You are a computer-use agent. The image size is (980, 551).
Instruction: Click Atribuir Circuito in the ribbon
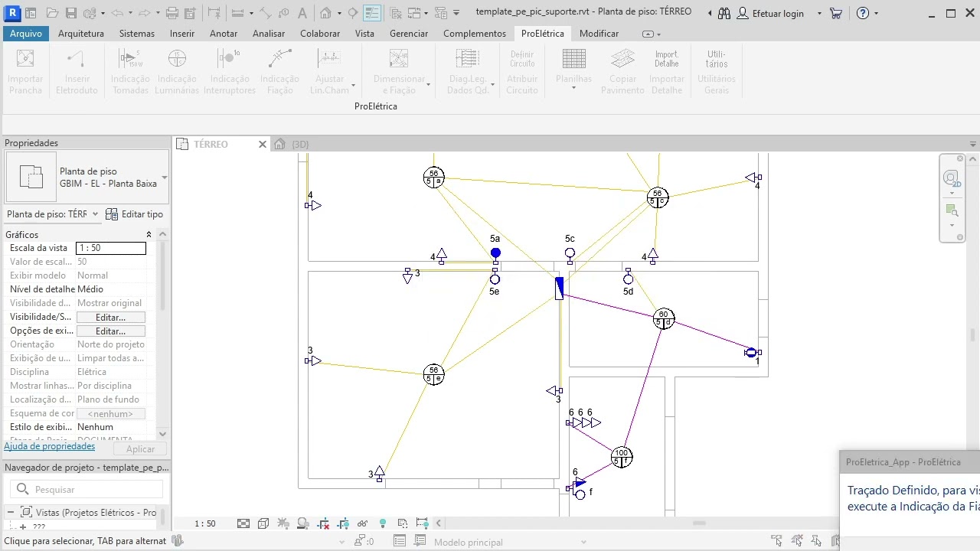[522, 84]
